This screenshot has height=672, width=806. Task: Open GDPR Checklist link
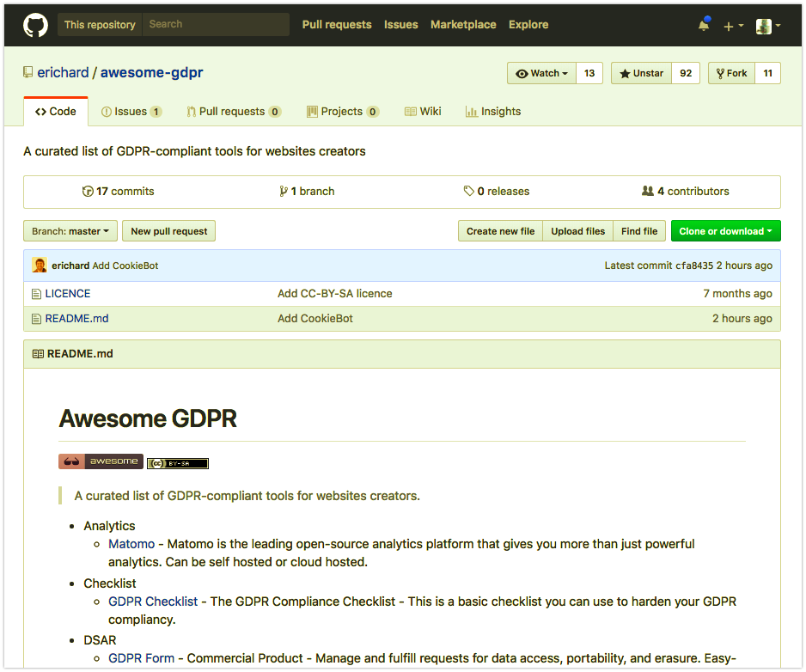pos(153,602)
